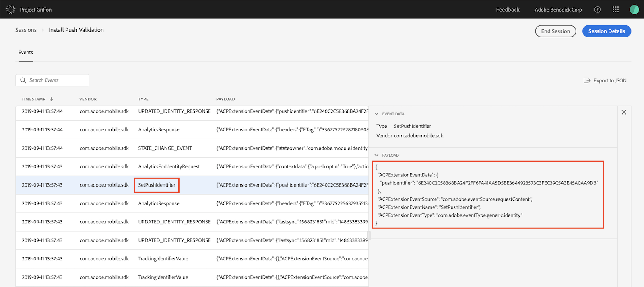
Task: Select the STATE_CHANGE_EVENT row
Action: [192, 148]
